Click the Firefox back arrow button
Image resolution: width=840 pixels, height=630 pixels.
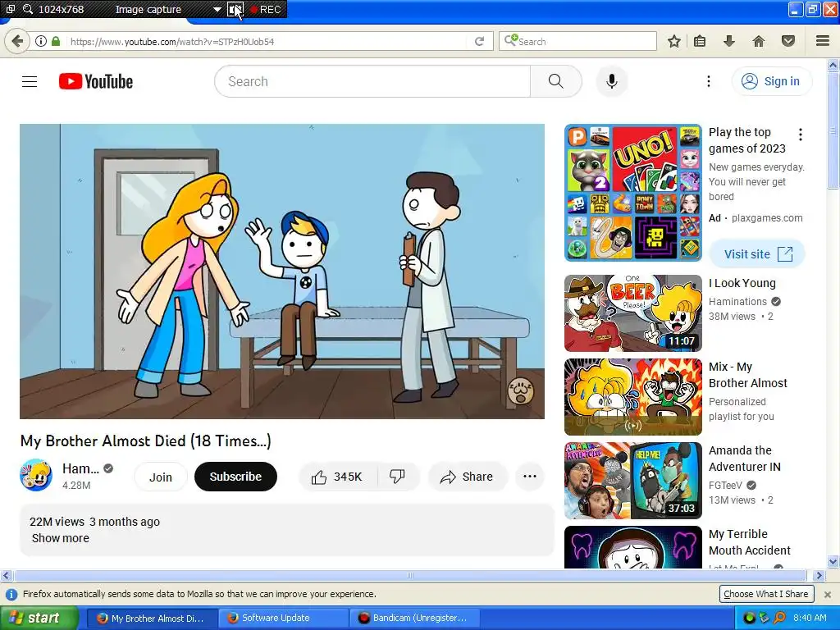pos(17,41)
